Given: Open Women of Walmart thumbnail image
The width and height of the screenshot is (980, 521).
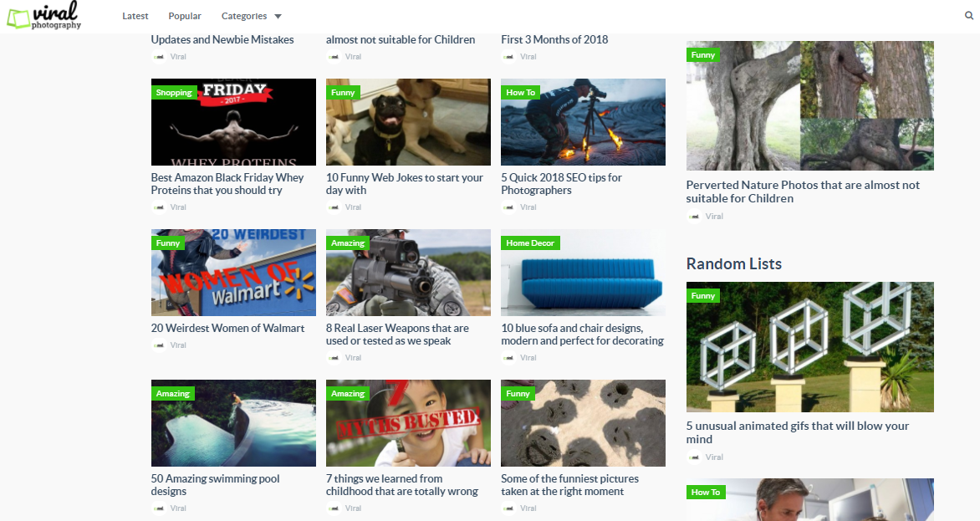Looking at the screenshot, I should click(x=233, y=273).
